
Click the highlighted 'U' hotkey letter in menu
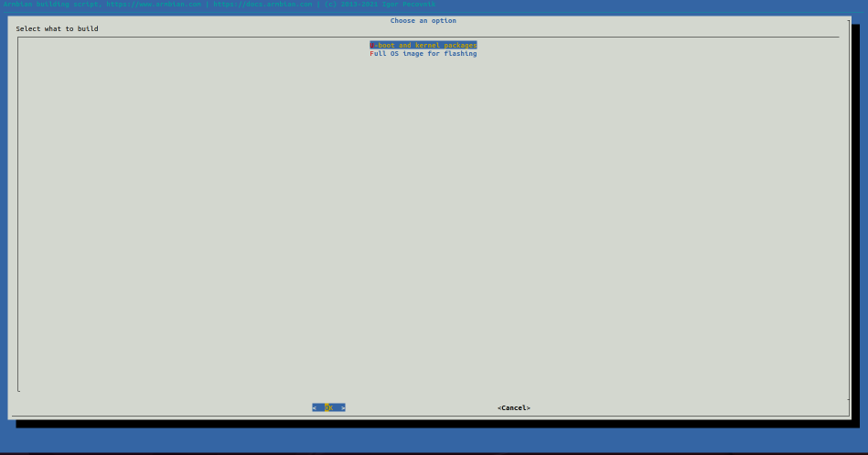pyautogui.click(x=372, y=45)
